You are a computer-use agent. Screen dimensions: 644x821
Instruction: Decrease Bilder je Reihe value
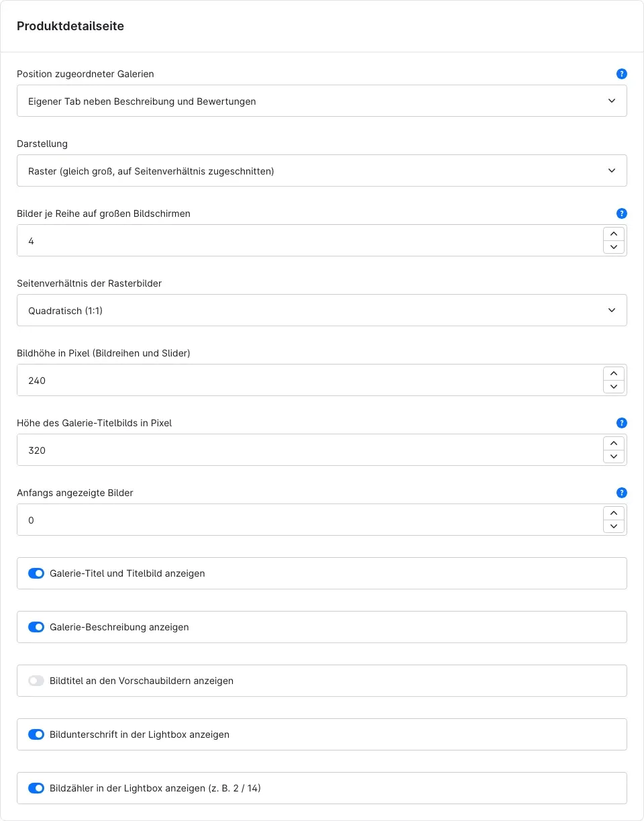tap(614, 247)
